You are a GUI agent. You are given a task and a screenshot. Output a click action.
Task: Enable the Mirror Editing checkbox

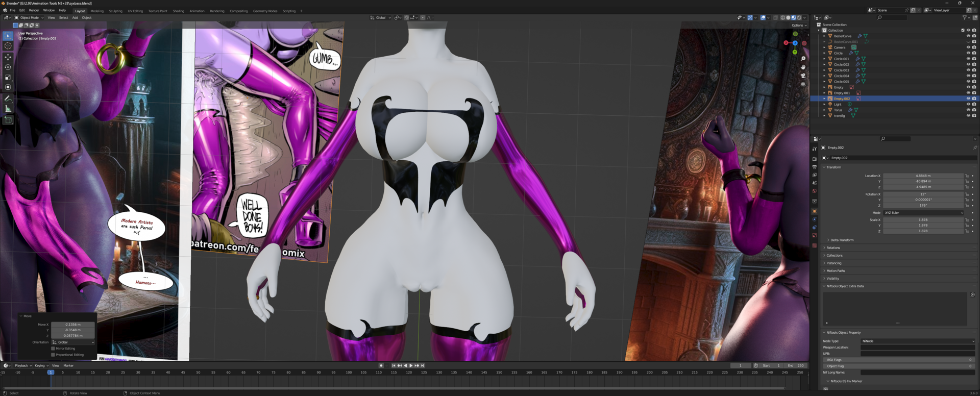pyautogui.click(x=53, y=349)
